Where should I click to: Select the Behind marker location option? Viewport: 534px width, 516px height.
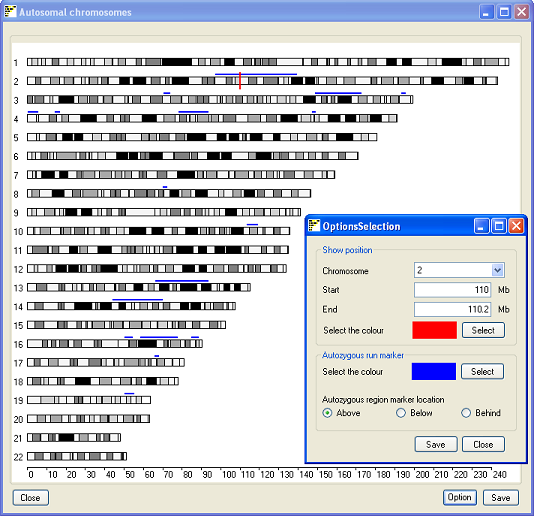(x=466, y=413)
